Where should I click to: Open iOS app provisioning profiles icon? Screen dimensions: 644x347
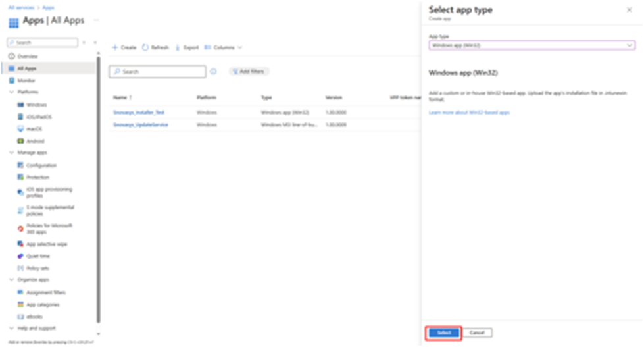click(20, 192)
